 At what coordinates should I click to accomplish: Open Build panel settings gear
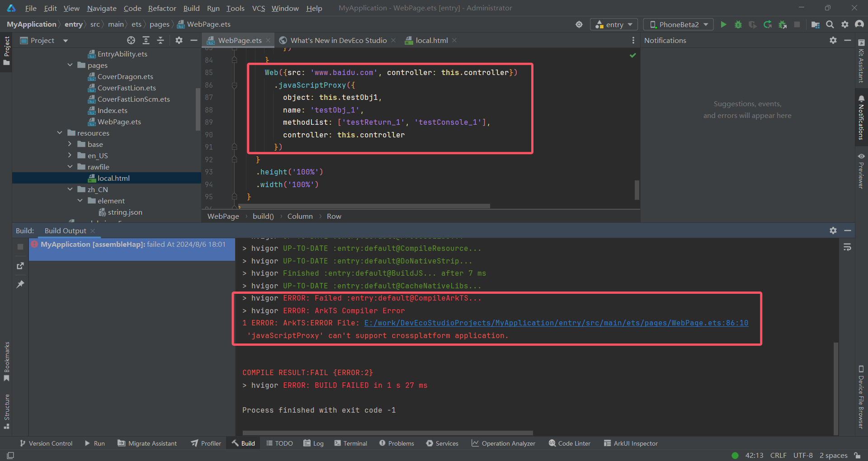click(833, 230)
